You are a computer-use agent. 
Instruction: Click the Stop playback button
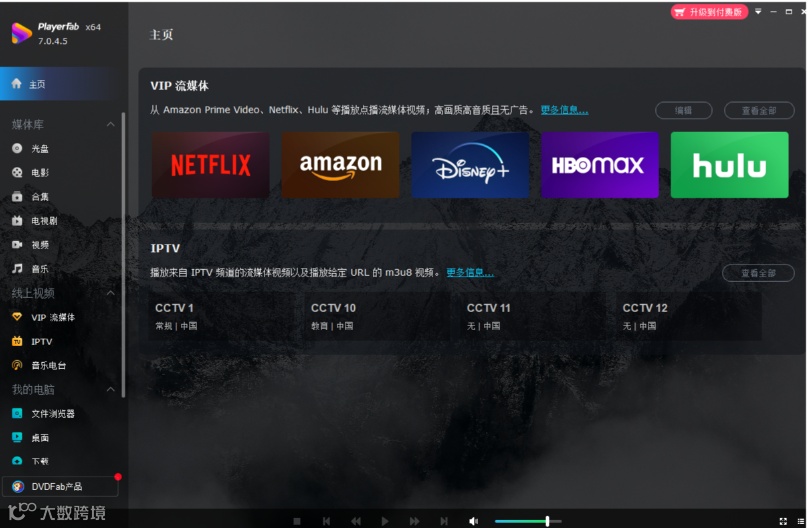point(297,521)
